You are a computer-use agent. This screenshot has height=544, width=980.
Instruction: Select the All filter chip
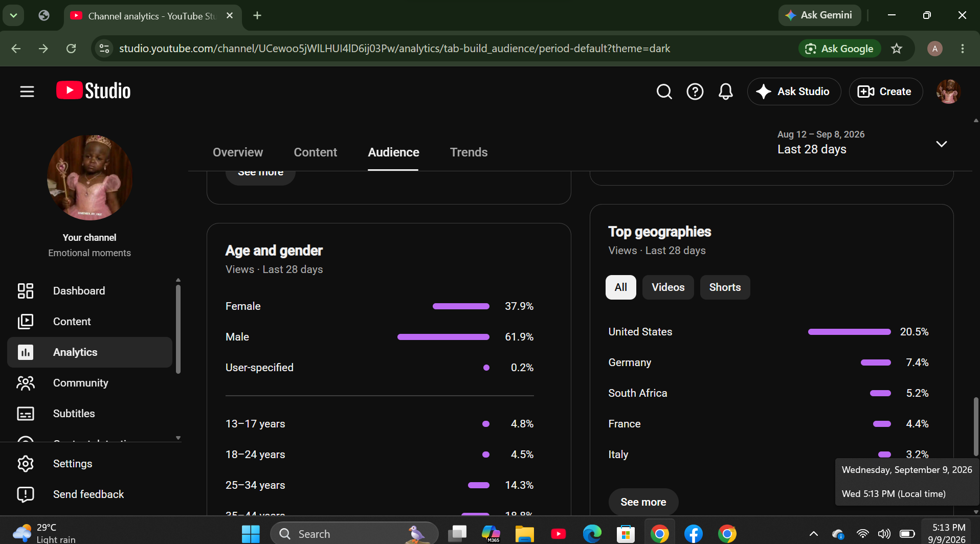coord(620,287)
